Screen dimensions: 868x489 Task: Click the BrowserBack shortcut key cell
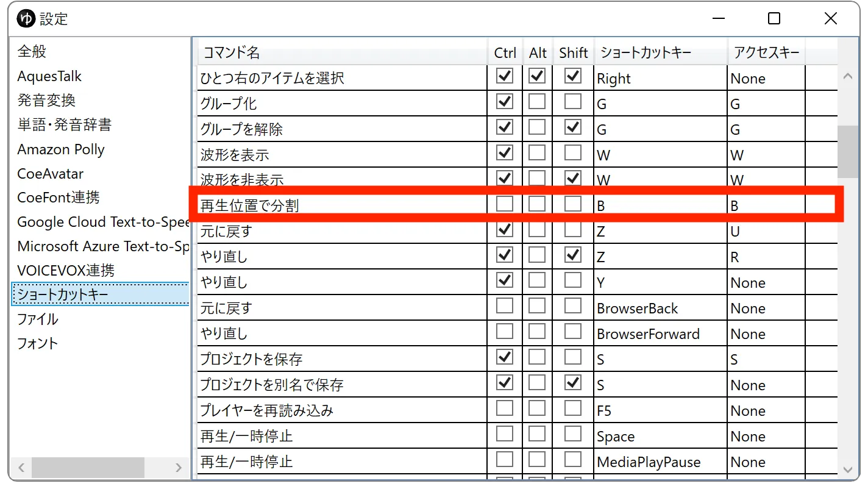661,309
